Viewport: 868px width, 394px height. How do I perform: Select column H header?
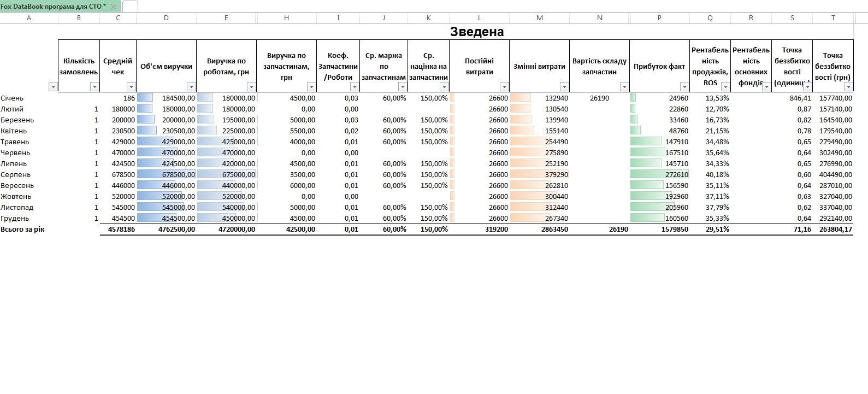click(286, 18)
